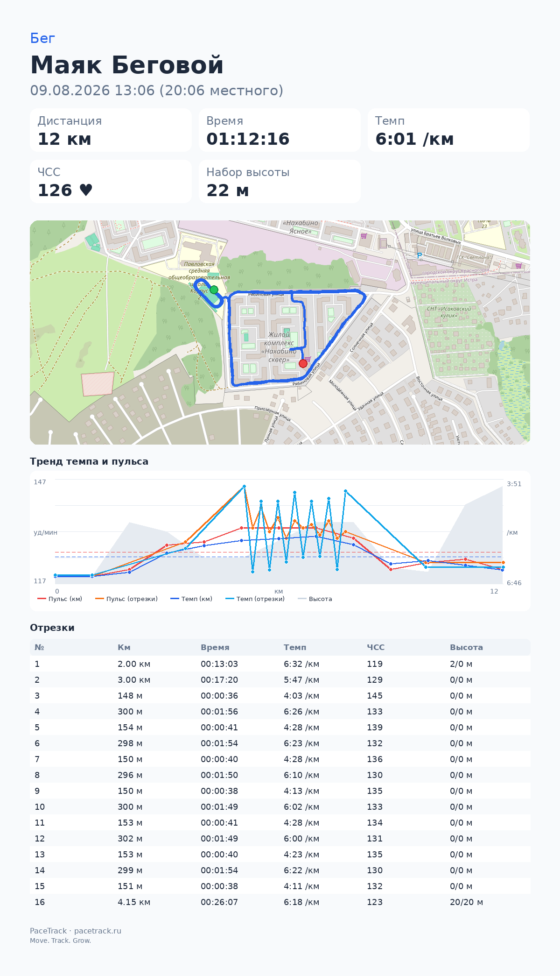Sort table by Темп column header

pyautogui.click(x=295, y=647)
